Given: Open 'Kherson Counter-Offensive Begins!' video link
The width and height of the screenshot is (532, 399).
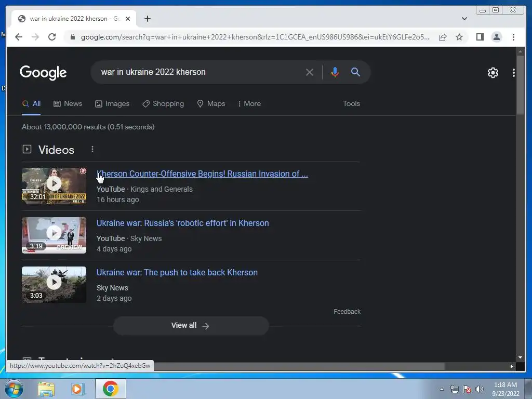Looking at the screenshot, I should (x=202, y=174).
